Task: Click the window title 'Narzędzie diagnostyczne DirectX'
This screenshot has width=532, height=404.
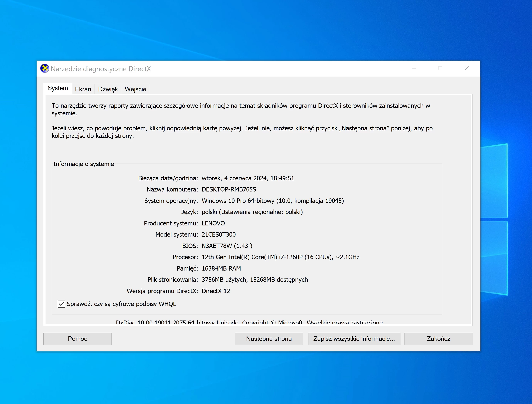Action: (101, 69)
